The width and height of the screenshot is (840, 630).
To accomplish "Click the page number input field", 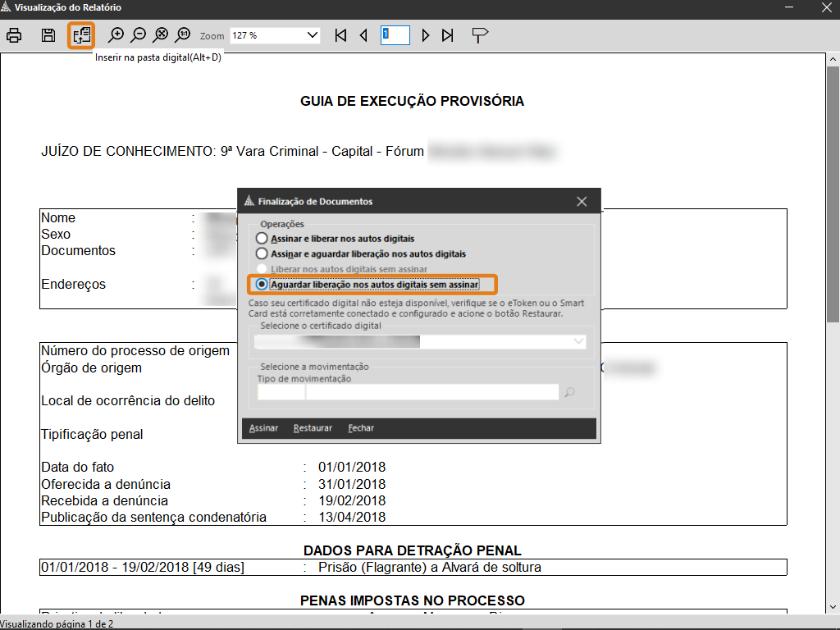I will coord(395,35).
